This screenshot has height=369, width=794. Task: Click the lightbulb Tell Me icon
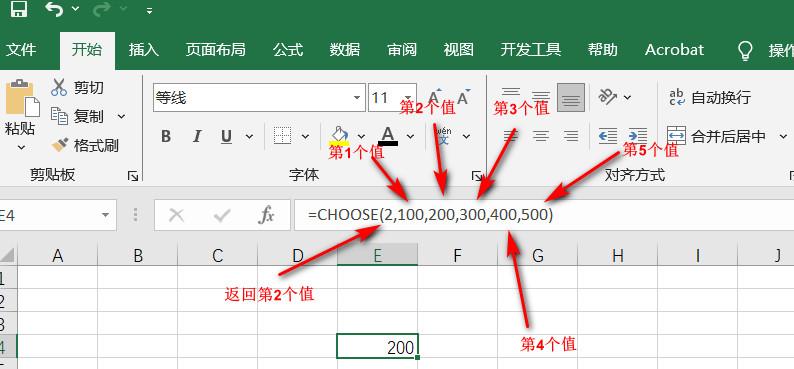[x=745, y=51]
